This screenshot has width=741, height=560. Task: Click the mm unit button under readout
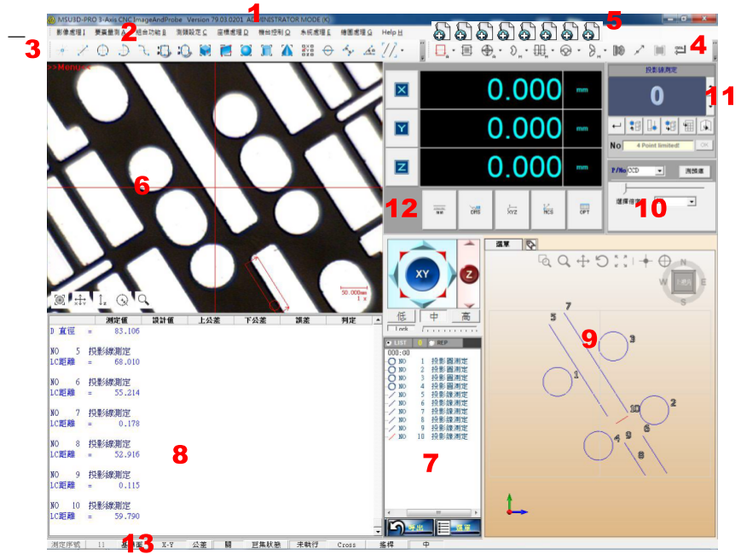439,210
